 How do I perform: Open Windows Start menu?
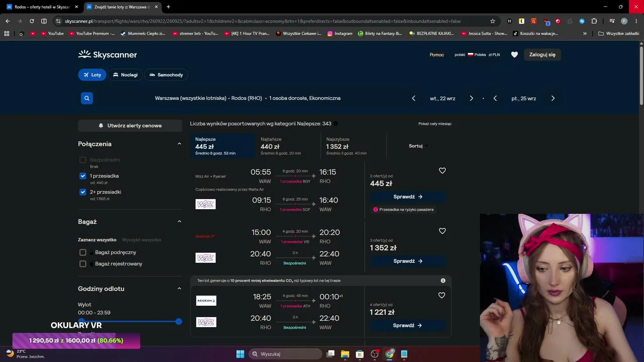coord(240,354)
